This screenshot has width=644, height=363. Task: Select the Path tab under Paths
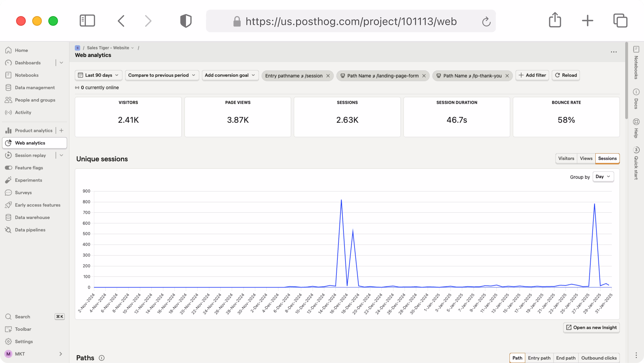point(517,358)
